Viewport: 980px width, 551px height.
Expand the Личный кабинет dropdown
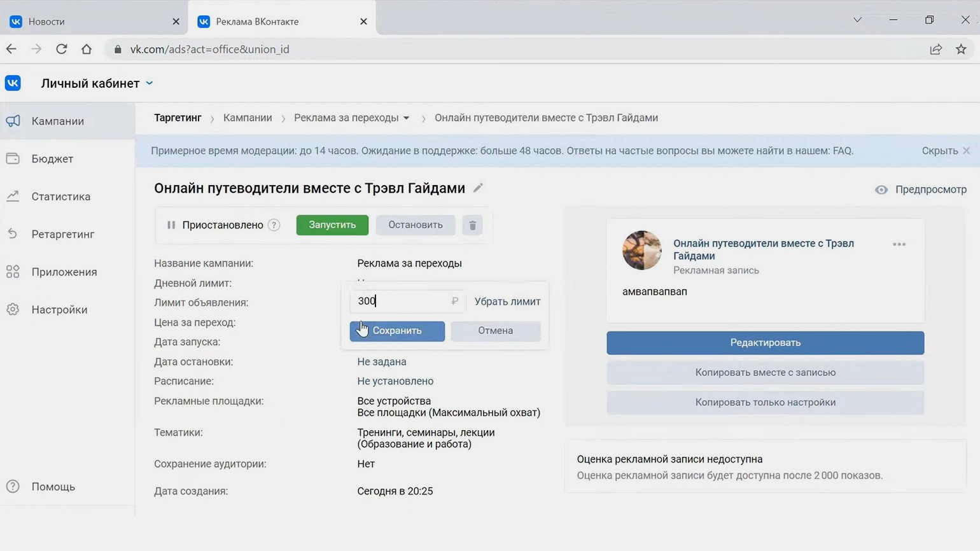[x=150, y=83]
